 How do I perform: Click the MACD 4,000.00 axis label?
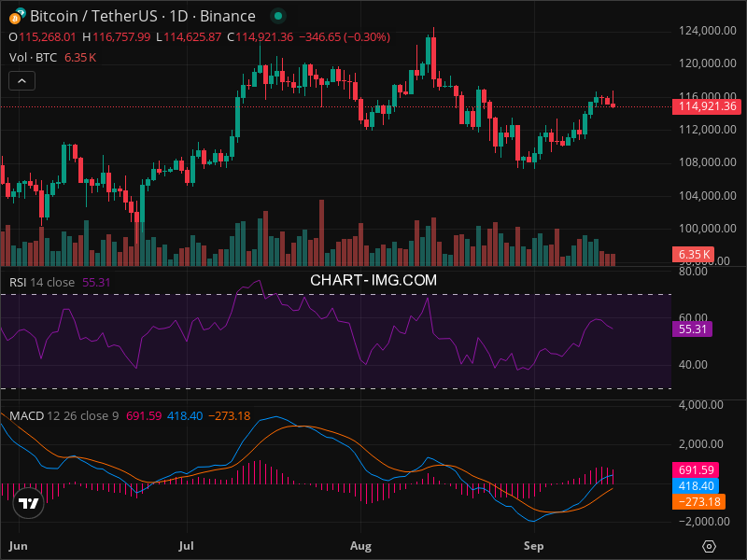point(701,405)
